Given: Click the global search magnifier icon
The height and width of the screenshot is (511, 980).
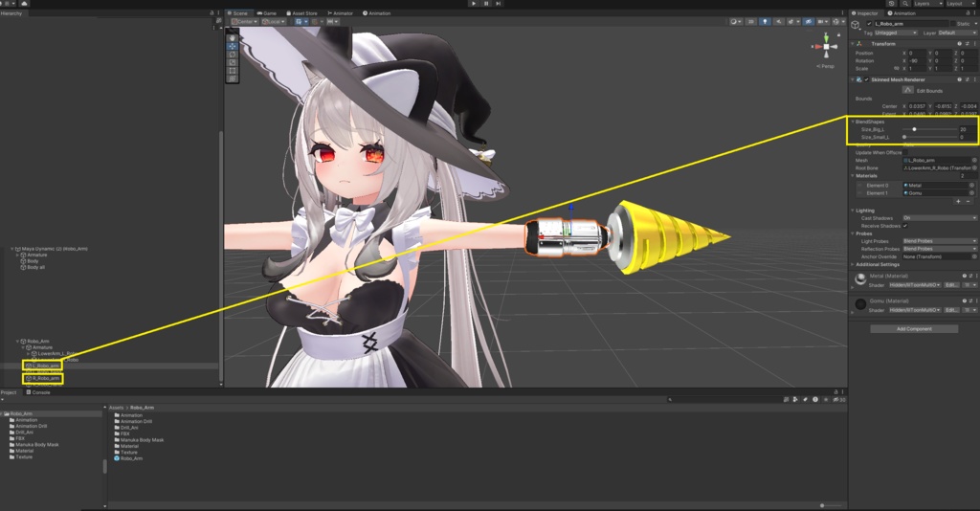Looking at the screenshot, I should (x=905, y=4).
